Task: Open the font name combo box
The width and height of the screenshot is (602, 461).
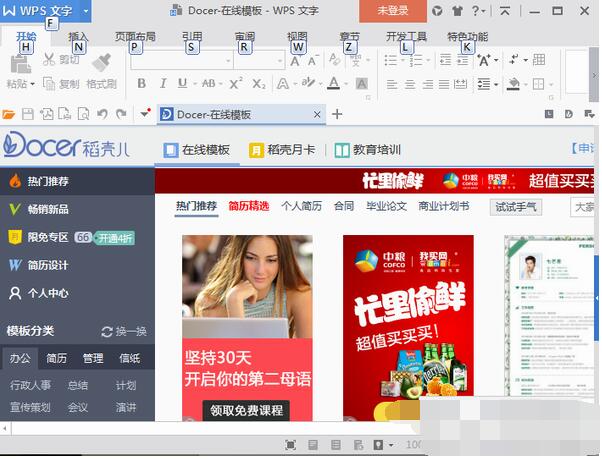Action: [182, 60]
